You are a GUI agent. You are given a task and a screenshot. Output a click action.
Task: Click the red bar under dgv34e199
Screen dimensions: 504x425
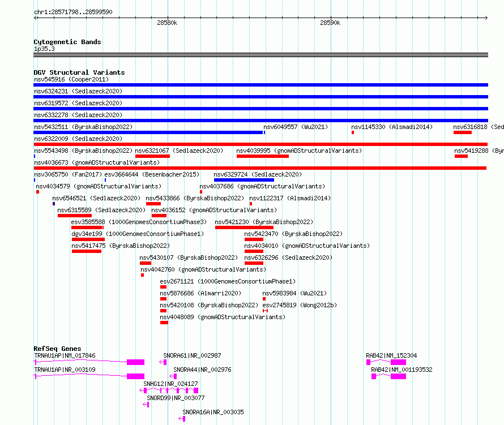tap(88, 239)
